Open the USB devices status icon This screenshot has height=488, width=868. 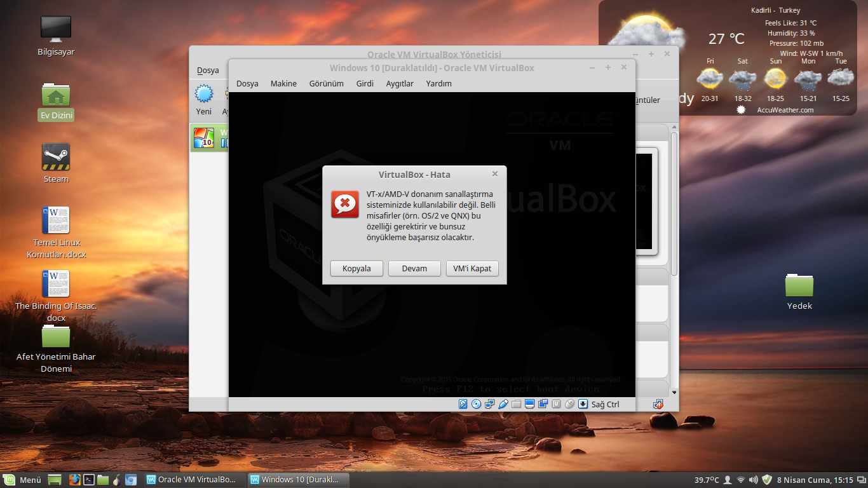[503, 404]
